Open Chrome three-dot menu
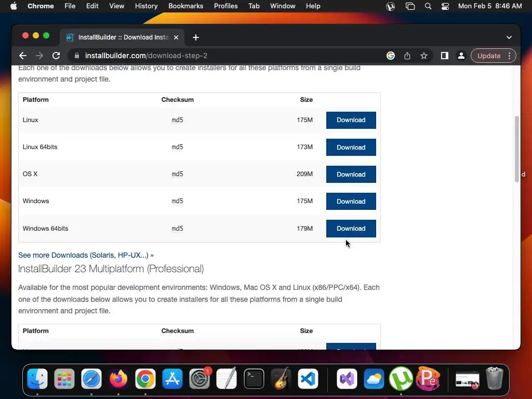This screenshot has width=532, height=399. coord(510,56)
